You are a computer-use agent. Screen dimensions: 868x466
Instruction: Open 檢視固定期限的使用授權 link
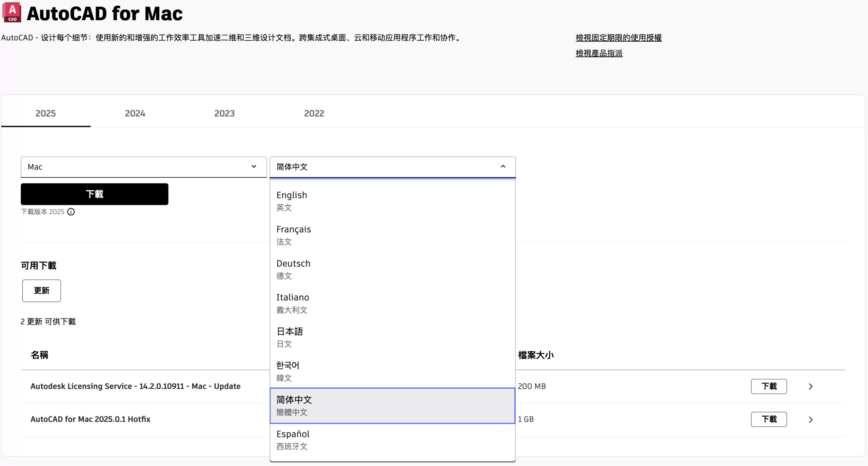[x=618, y=38]
